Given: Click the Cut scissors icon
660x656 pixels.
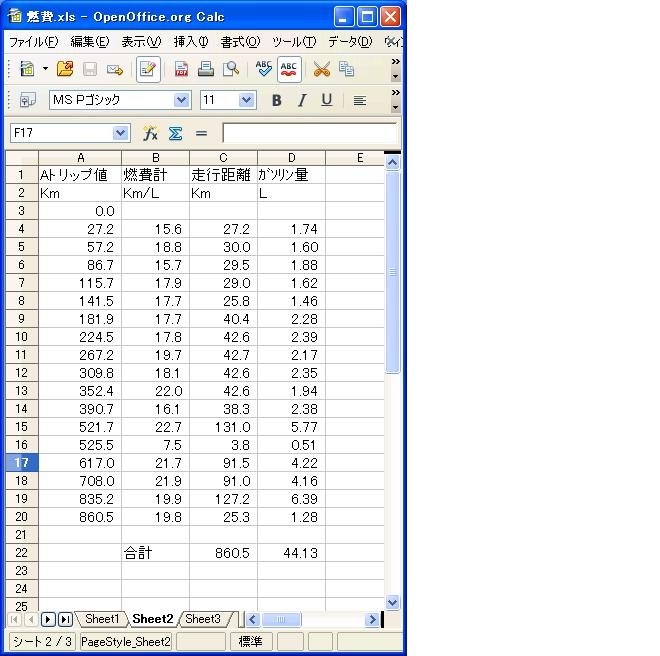Looking at the screenshot, I should pyautogui.click(x=322, y=69).
